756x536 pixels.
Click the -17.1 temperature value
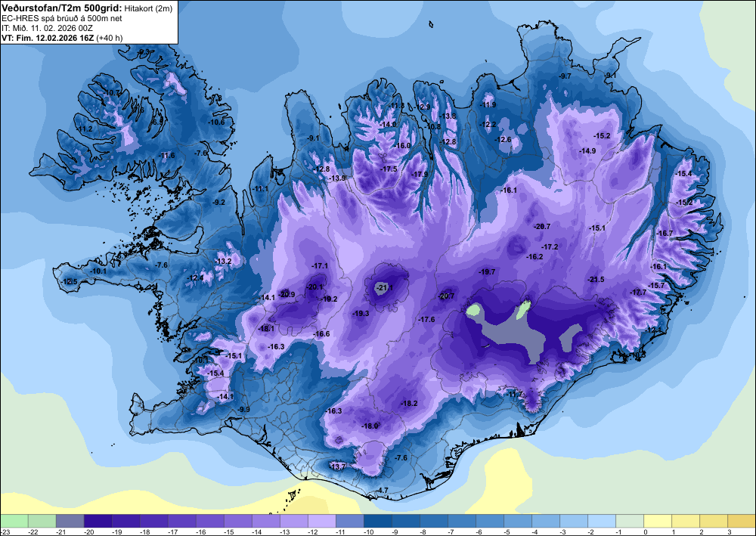320,265
